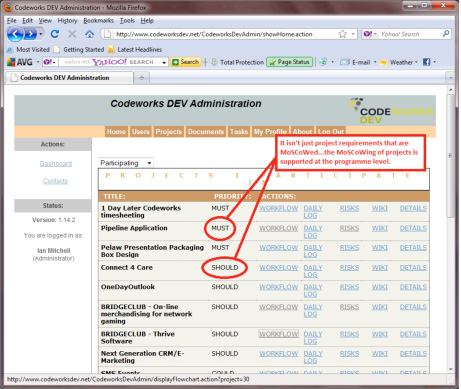Click the page vertical scrollbar thumb

click(450, 156)
